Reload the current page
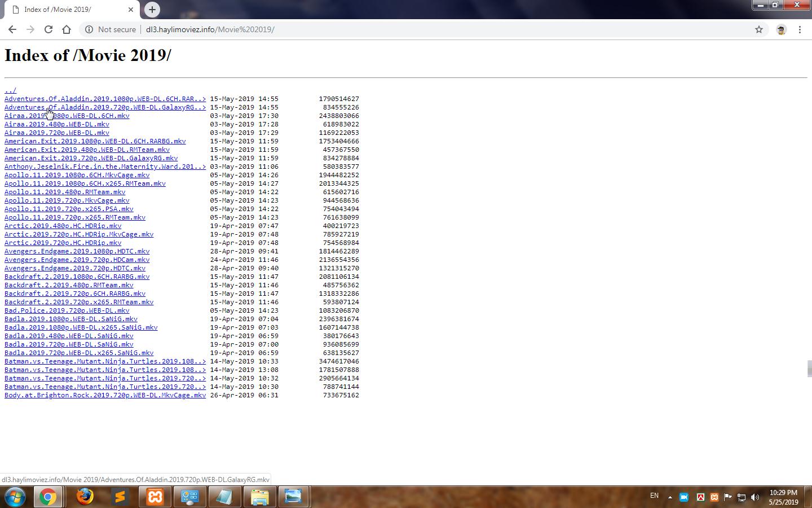The width and height of the screenshot is (812, 508). click(x=48, y=29)
